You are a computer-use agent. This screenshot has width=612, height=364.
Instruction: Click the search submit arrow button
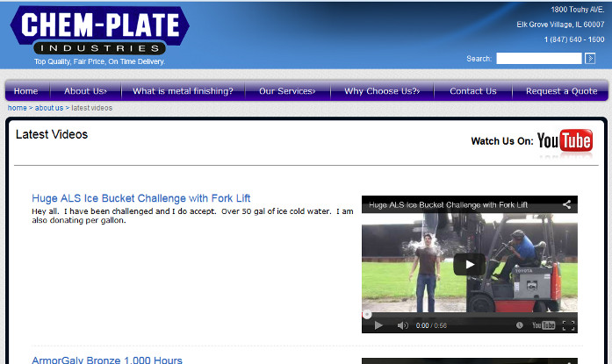[x=590, y=59]
